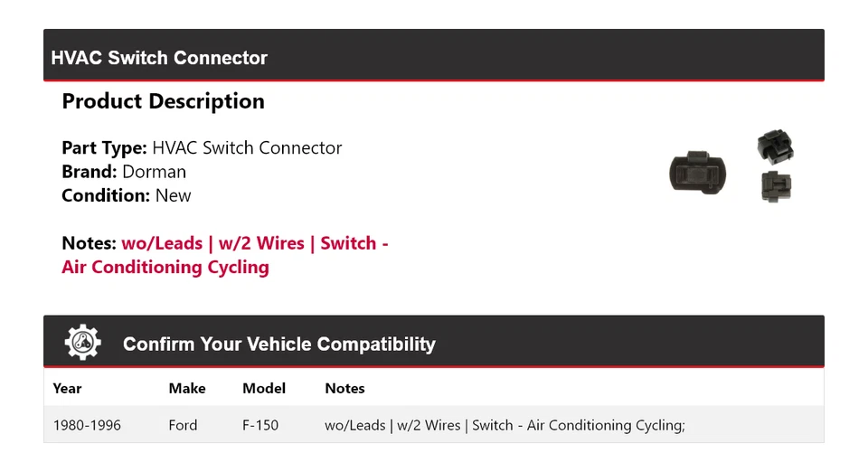Viewport: 868px width, 472px height.
Task: Click the Notes column header
Action: point(344,388)
